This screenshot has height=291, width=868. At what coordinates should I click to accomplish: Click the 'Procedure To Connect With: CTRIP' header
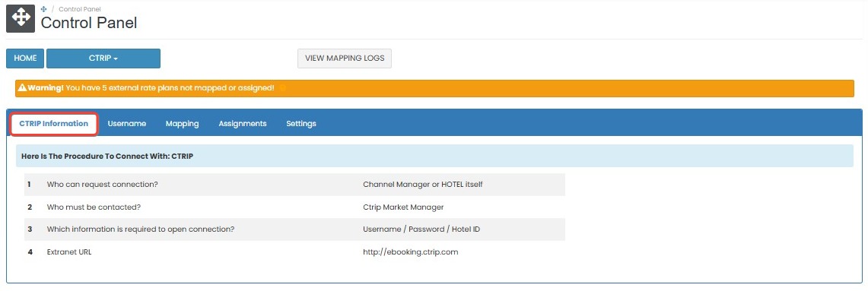tap(434, 156)
